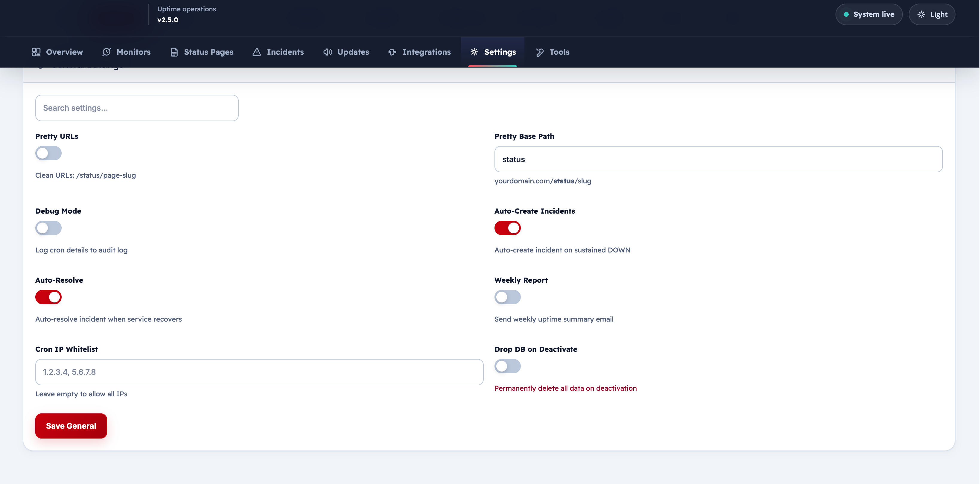The image size is (980, 484).
Task: Focus the Search settings field
Action: coord(137,108)
